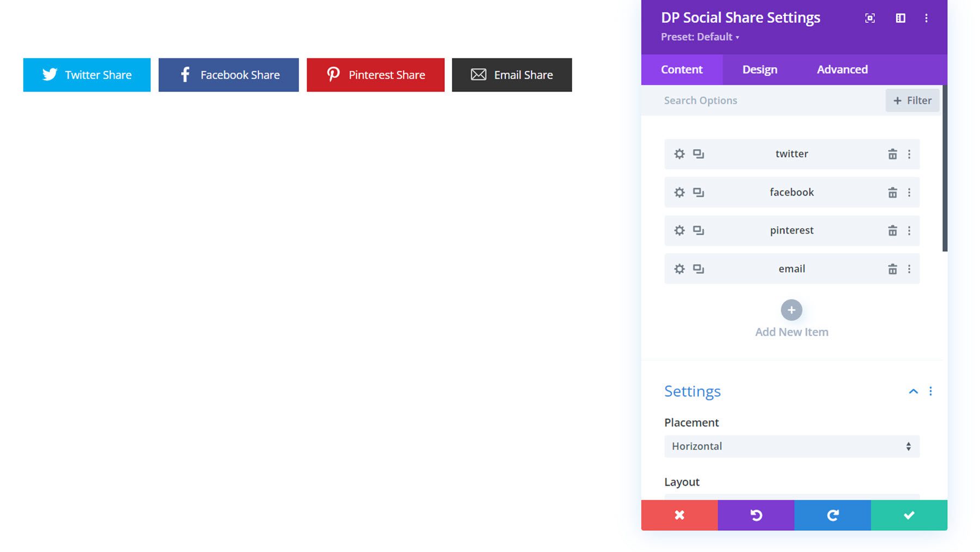Viewport: 980px width, 552px height.
Task: Save changes with the green checkmark
Action: 908,515
